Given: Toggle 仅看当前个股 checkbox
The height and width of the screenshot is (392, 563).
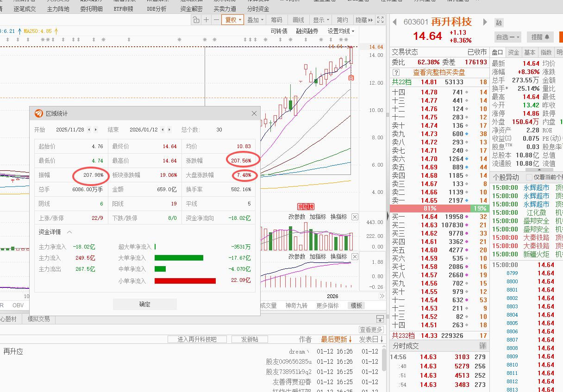Looking at the screenshot, I should coord(529,177).
